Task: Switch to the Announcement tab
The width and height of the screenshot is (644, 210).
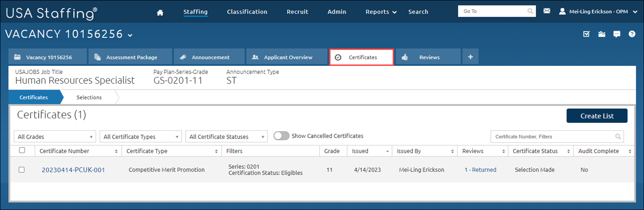Action: (x=209, y=57)
